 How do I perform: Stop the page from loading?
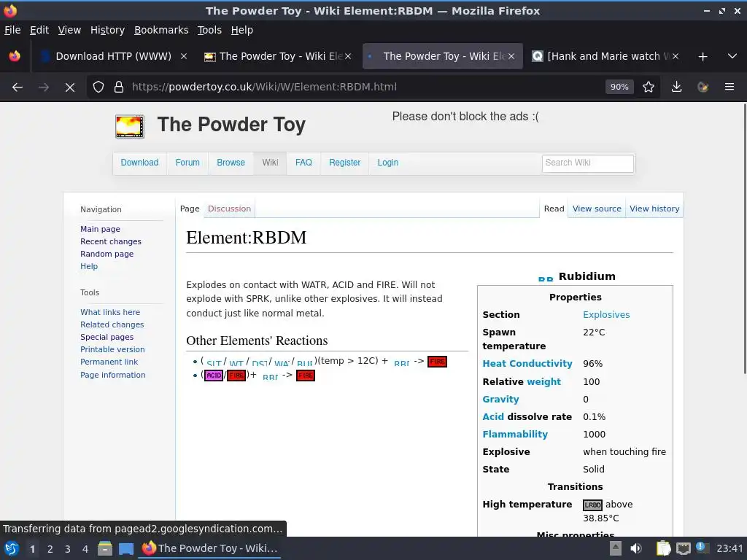pos(70,87)
